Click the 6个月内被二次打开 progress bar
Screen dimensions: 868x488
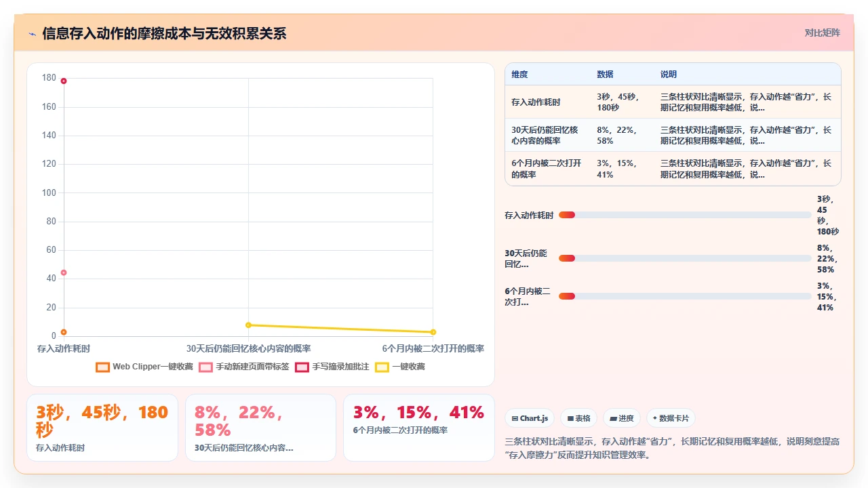point(685,296)
